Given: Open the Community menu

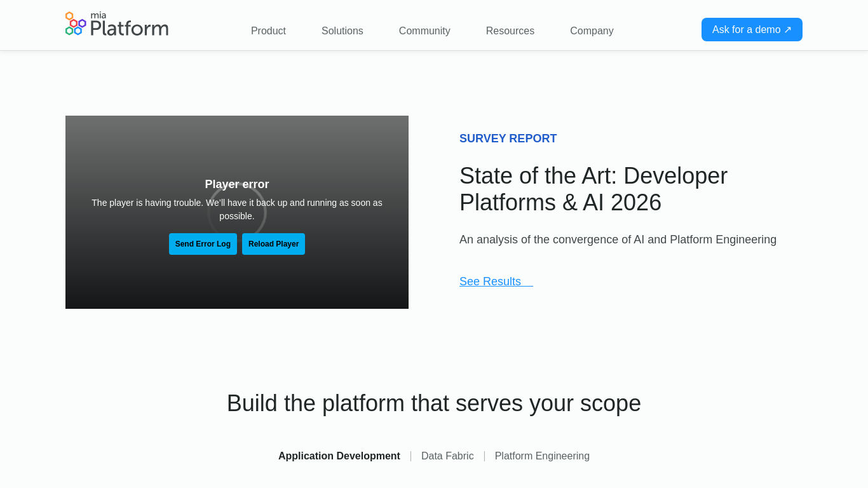Looking at the screenshot, I should (x=424, y=30).
